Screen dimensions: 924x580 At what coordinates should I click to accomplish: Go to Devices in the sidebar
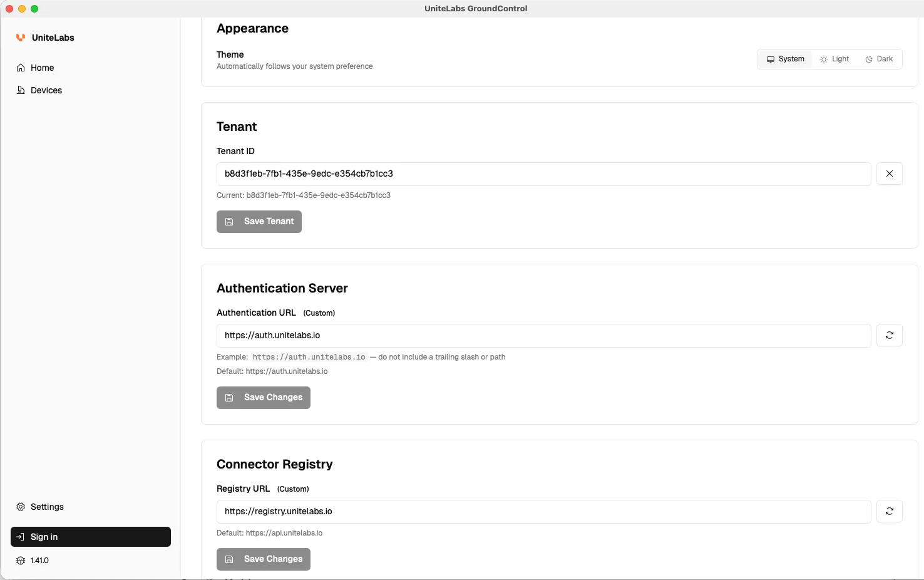tap(91, 90)
